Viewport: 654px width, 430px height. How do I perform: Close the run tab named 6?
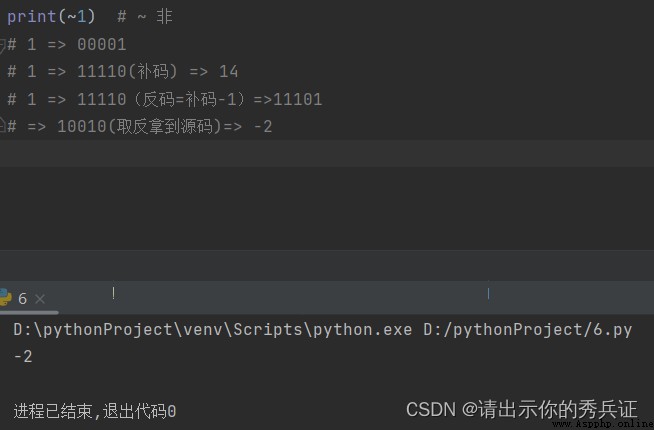pos(40,299)
